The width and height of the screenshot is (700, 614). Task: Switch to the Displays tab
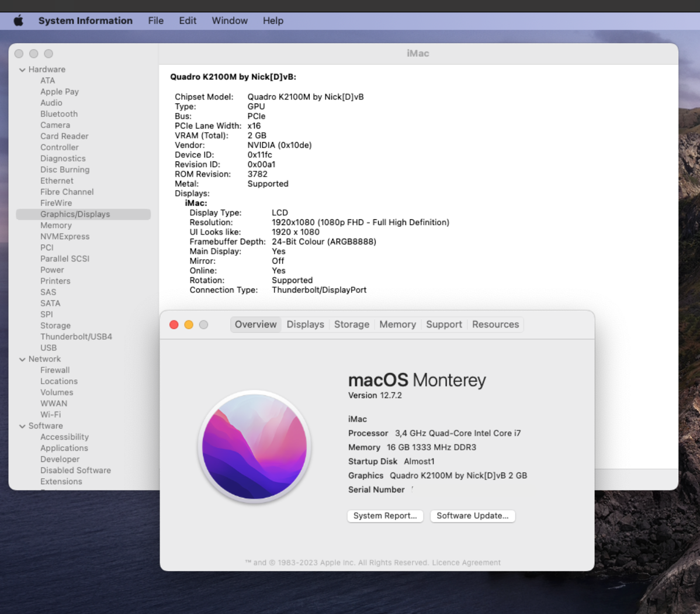[306, 325]
